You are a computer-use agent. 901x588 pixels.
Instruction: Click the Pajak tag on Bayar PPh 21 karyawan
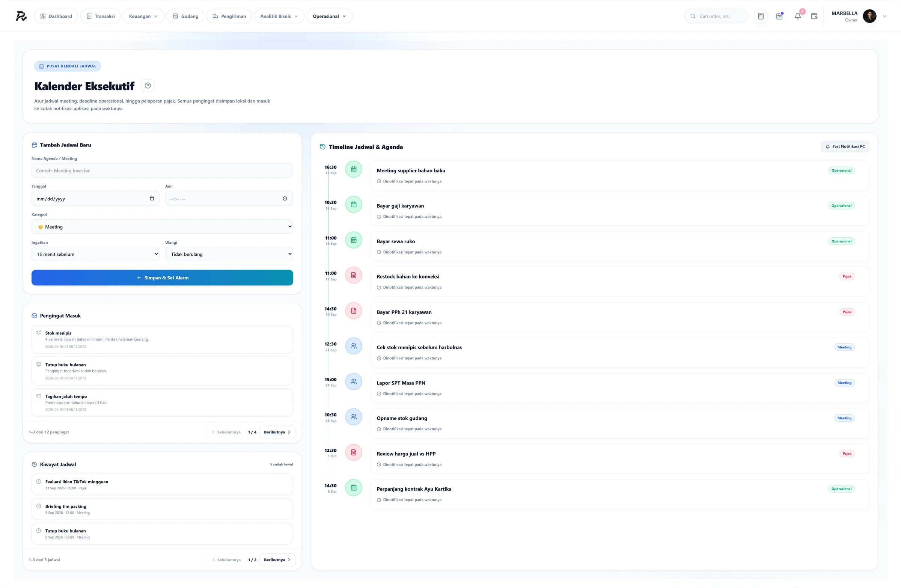tap(847, 312)
